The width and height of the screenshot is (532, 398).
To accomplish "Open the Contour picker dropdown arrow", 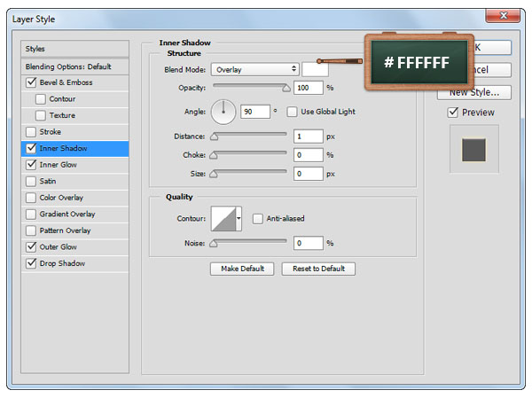I will (239, 218).
